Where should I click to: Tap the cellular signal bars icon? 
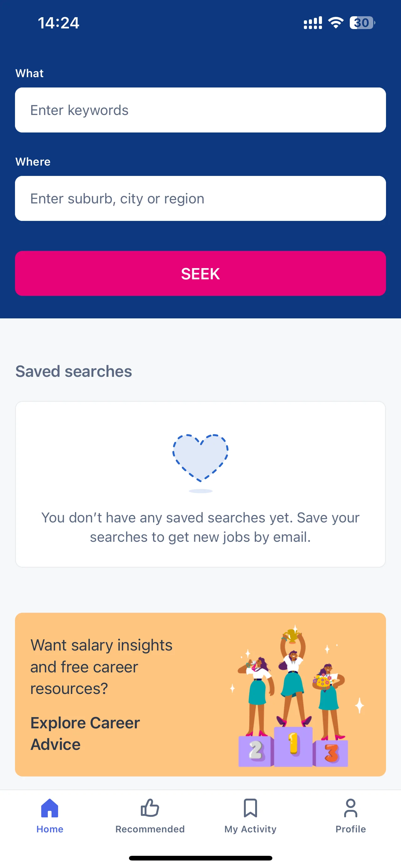(313, 23)
